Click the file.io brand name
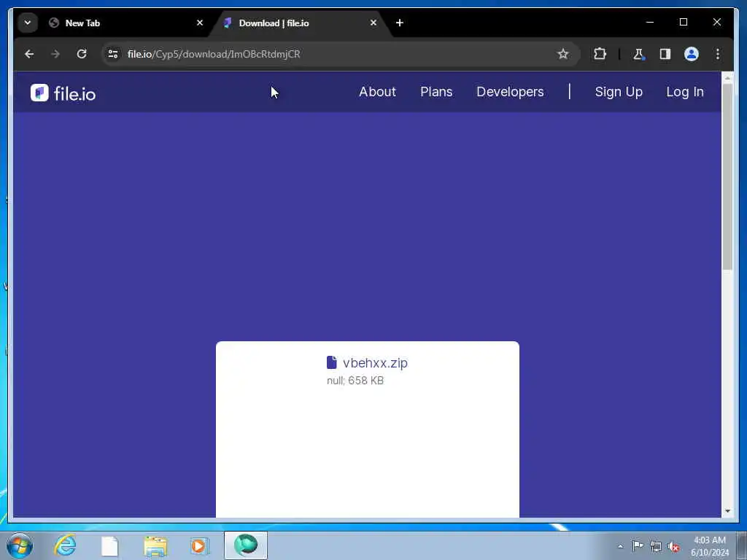The image size is (747, 560). pyautogui.click(x=75, y=94)
